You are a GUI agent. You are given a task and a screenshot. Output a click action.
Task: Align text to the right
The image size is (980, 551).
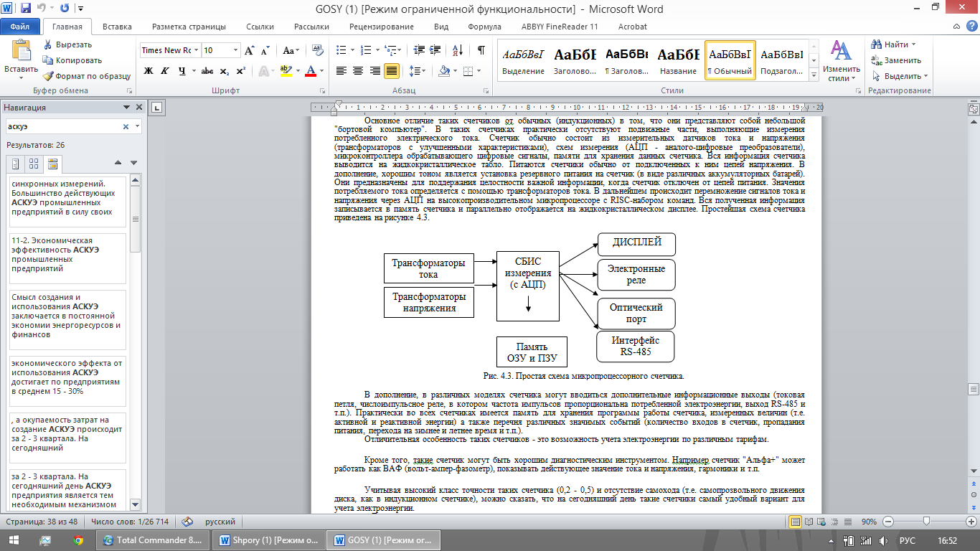[375, 71]
